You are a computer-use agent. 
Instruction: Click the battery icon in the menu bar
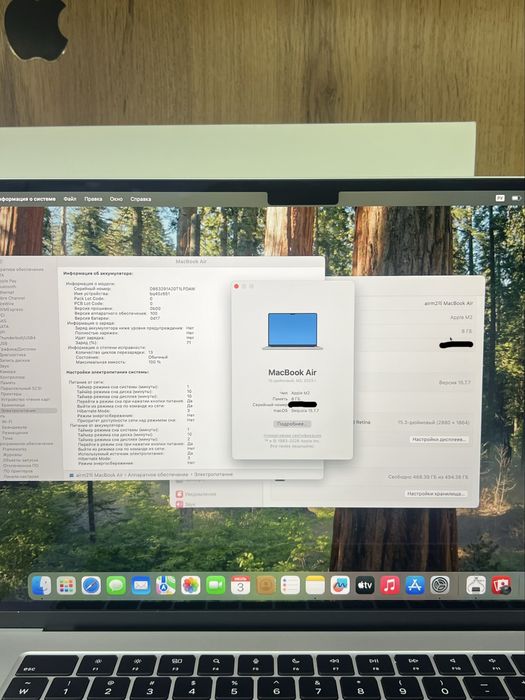516,198
